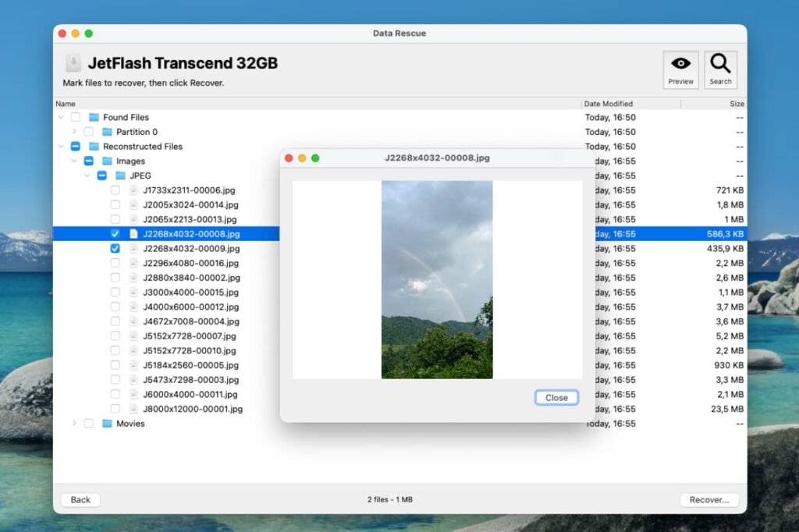Select the 23,5 MB size cell
The image size is (799, 532).
(727, 410)
